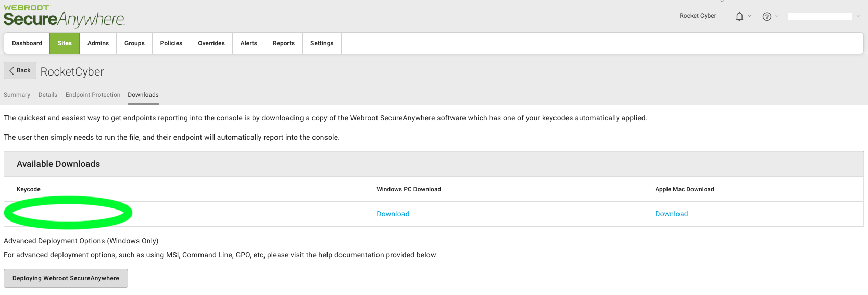Go to the Admins tab
This screenshot has height=295, width=868.
98,43
